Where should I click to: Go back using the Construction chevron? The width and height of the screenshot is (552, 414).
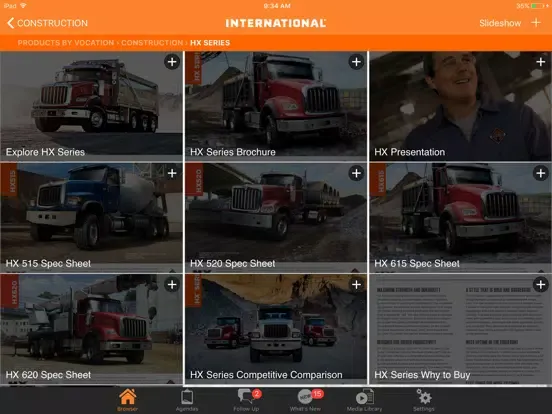pyautogui.click(x=47, y=23)
